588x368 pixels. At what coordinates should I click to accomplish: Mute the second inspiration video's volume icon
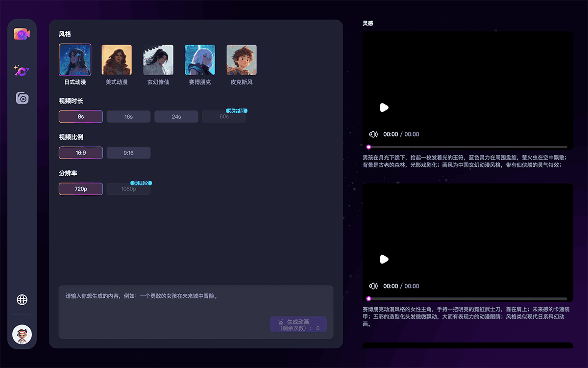[373, 286]
